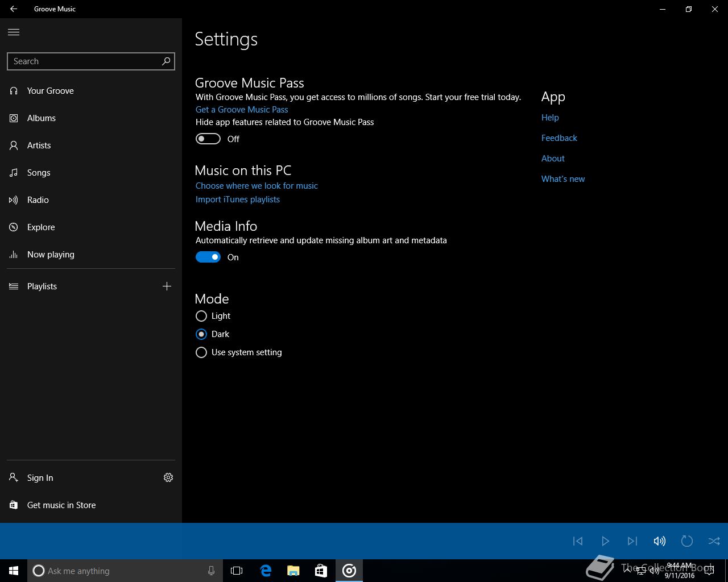Click the Radio broadcast icon
The height and width of the screenshot is (582, 728).
coord(14,200)
